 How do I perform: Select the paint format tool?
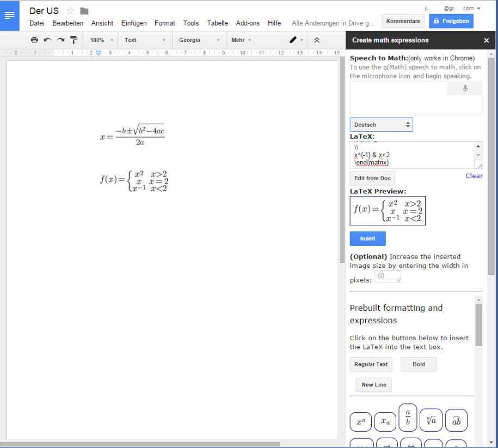(73, 40)
